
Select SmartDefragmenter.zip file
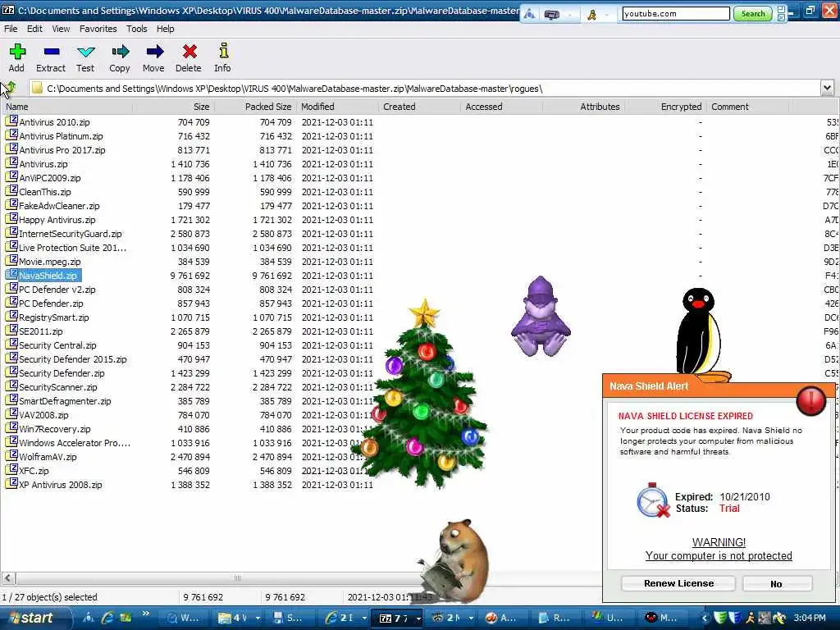[x=58, y=400]
